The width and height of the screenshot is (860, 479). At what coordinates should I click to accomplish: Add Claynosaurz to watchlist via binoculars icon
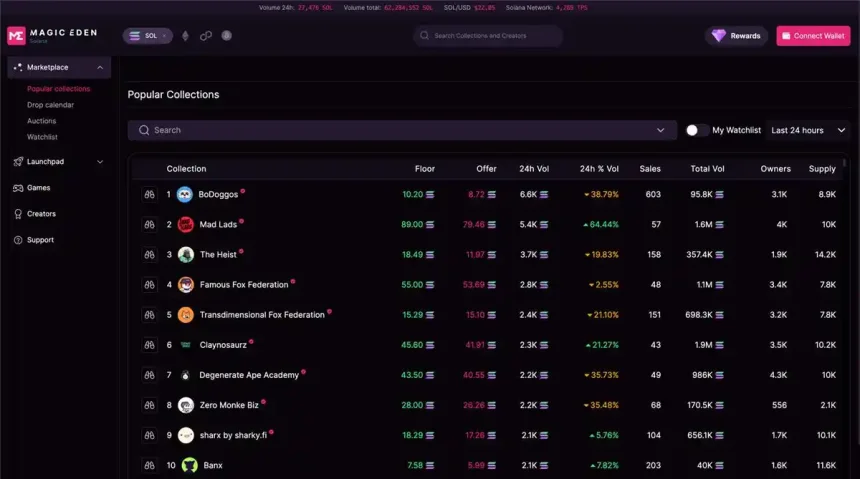[x=149, y=345]
